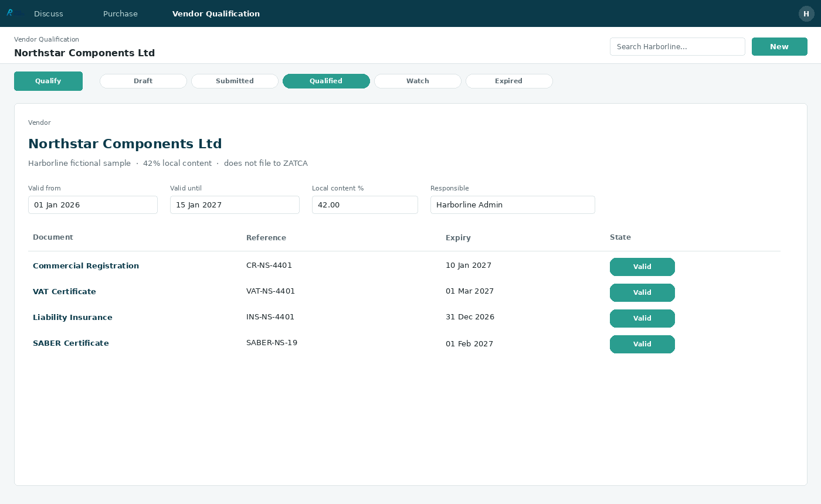
Task: Open the Commercial Registration document row
Action: tap(404, 266)
